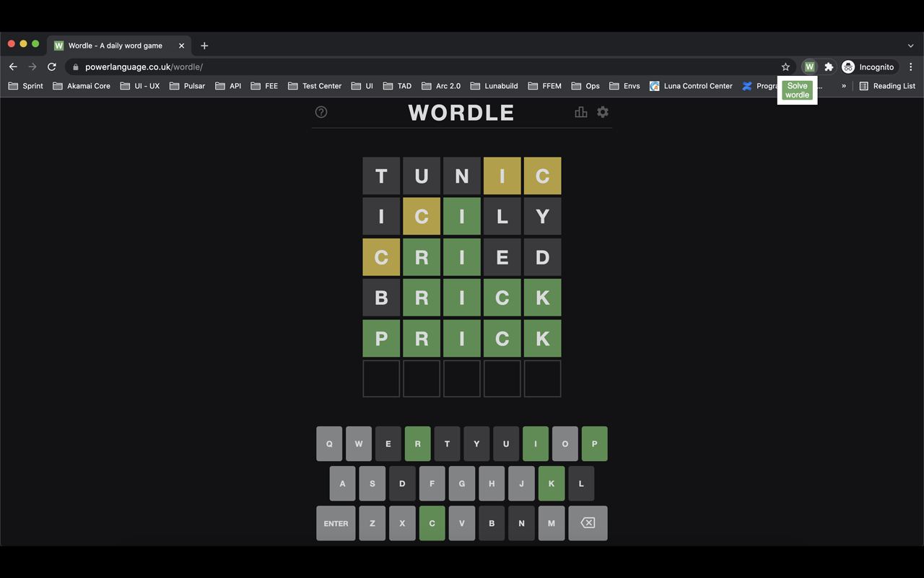The height and width of the screenshot is (578, 924).
Task: Open the Akamai Core bookmarks folder
Action: 82,86
